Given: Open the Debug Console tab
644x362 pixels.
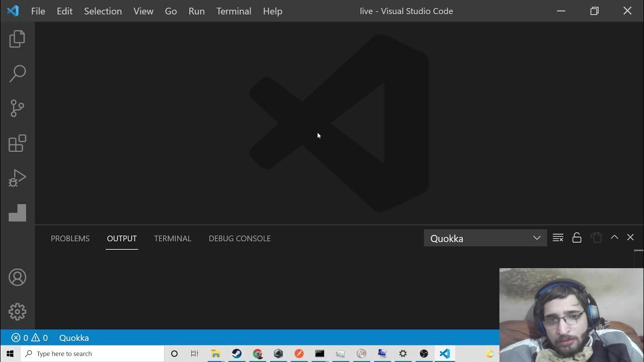Looking at the screenshot, I should pos(239,238).
